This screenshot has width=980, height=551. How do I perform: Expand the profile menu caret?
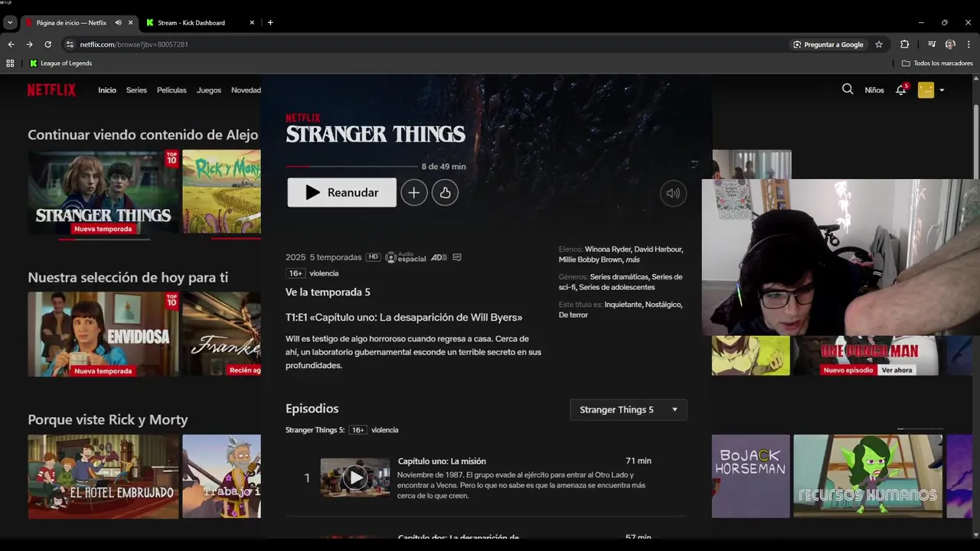[x=942, y=90]
